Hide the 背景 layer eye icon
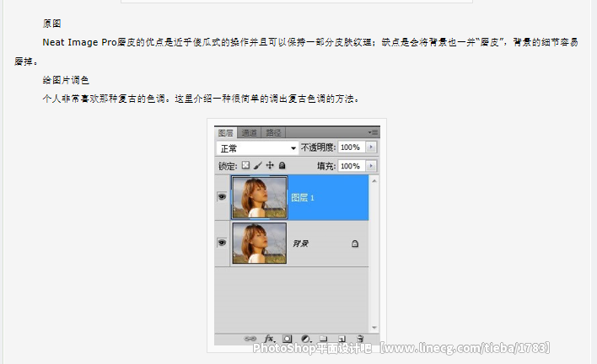The width and height of the screenshot is (597, 364). [222, 243]
